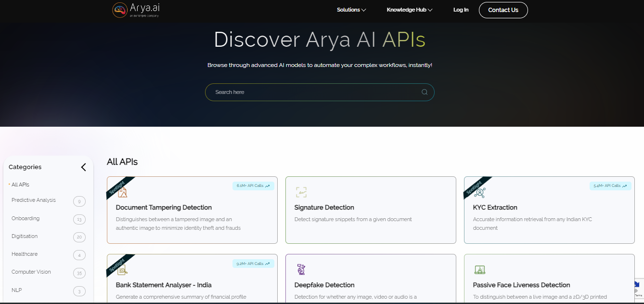Click the Contact Us button
This screenshot has height=304, width=644.
[503, 10]
